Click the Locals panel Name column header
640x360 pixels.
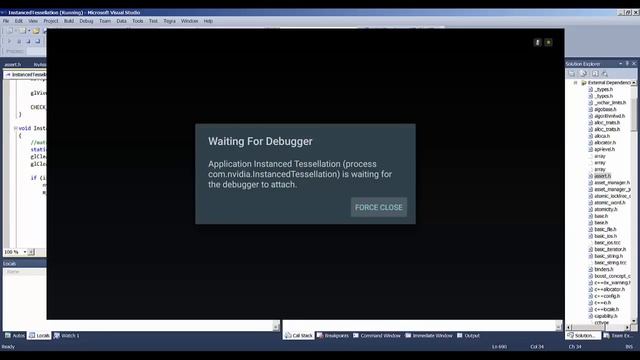click(24, 272)
